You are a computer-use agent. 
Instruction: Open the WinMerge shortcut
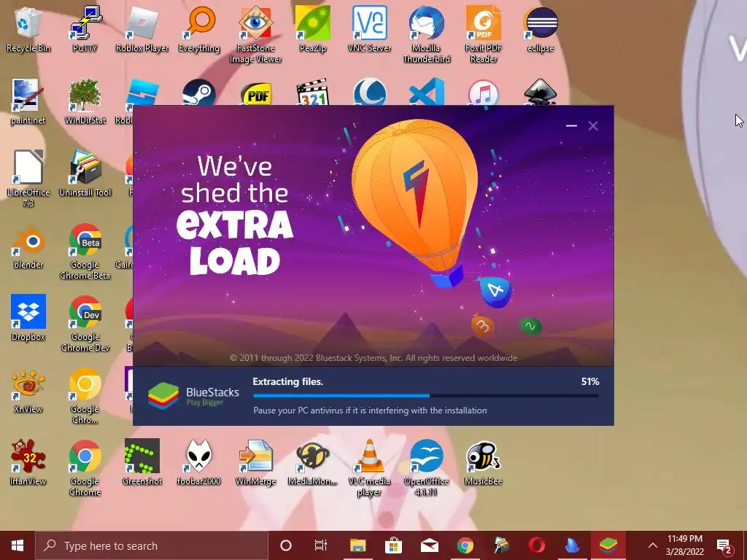256,462
